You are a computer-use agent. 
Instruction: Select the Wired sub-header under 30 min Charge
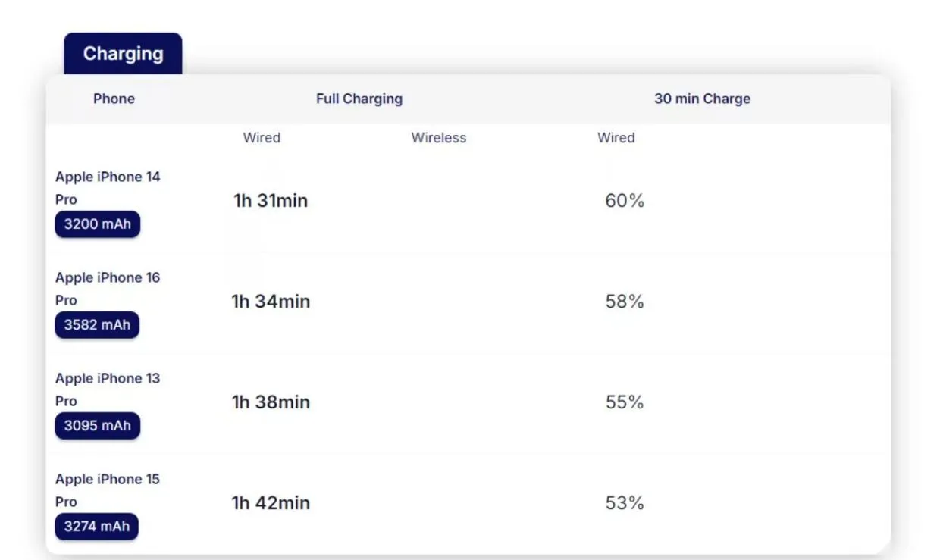click(x=616, y=138)
